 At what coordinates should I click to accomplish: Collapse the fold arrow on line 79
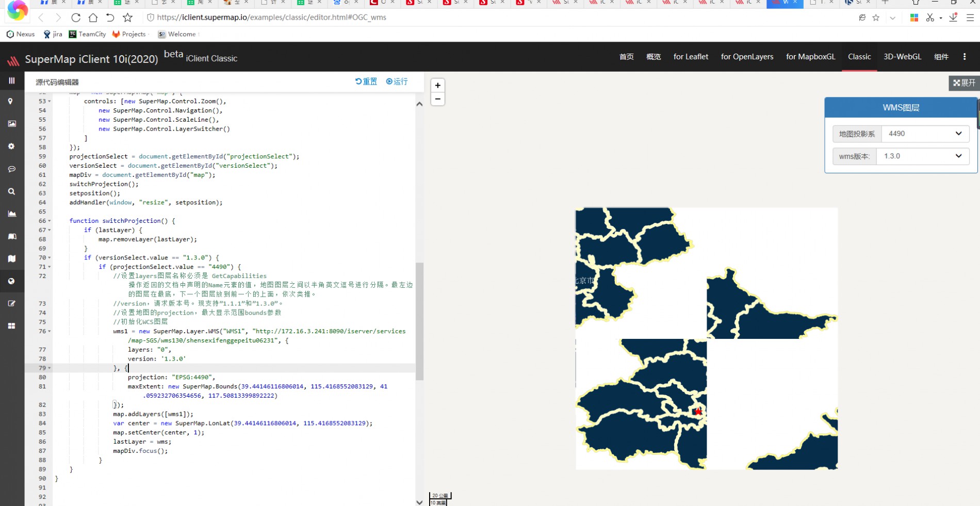coord(50,368)
